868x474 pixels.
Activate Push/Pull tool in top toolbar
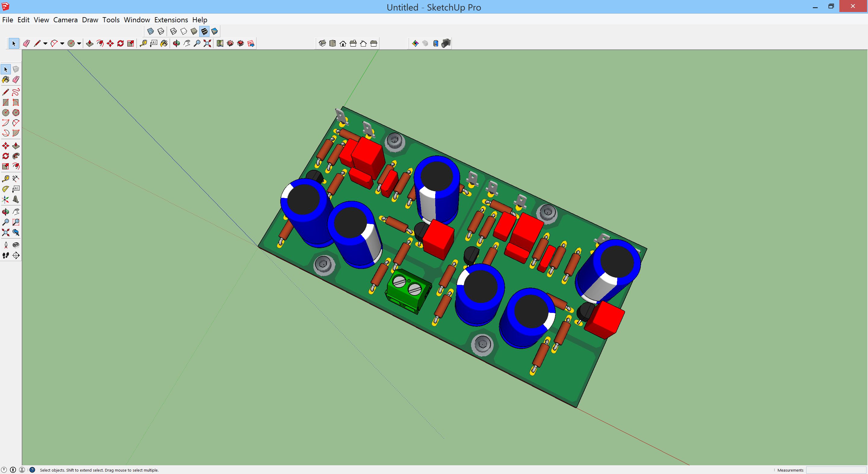tap(90, 43)
